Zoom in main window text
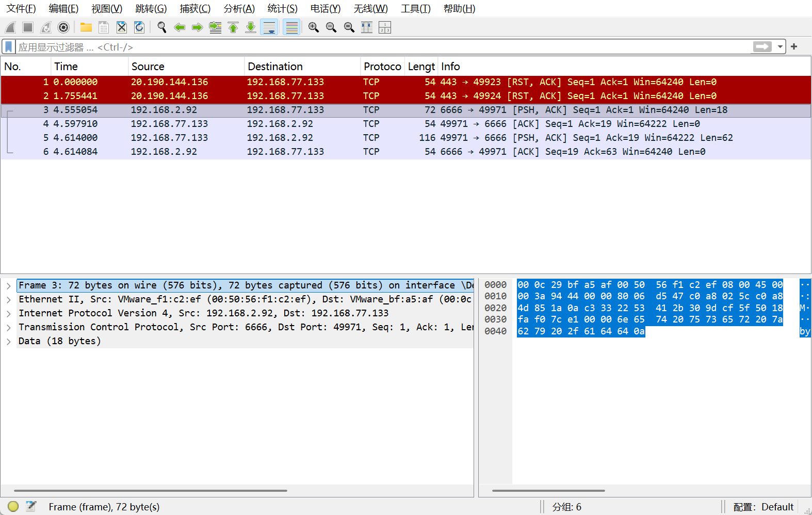This screenshot has width=812, height=515. 313,27
